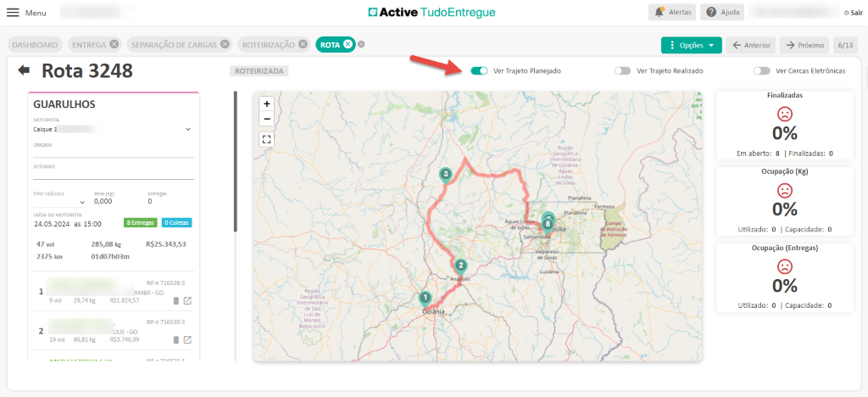
Task: Click the Finalizadas sad face icon
Action: 784,114
